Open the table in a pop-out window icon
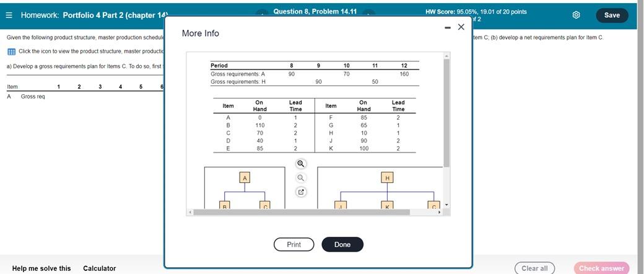644x274 pixels. pyautogui.click(x=301, y=192)
